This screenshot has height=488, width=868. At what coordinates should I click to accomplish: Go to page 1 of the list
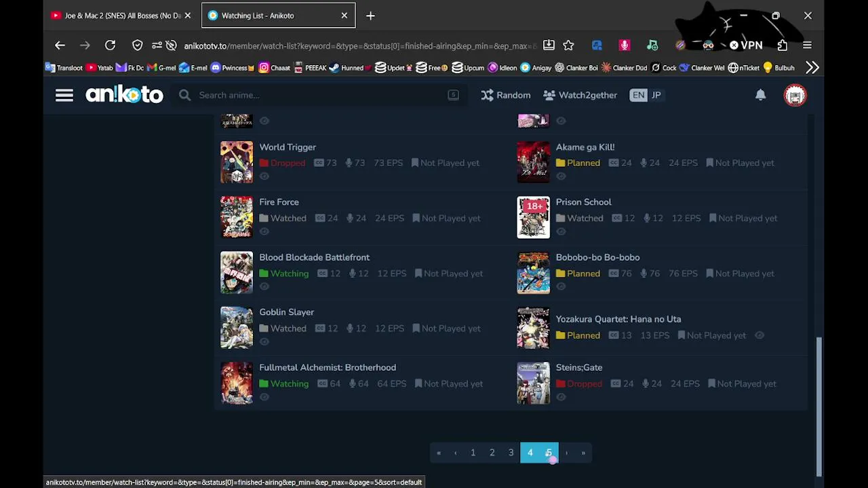click(x=473, y=453)
